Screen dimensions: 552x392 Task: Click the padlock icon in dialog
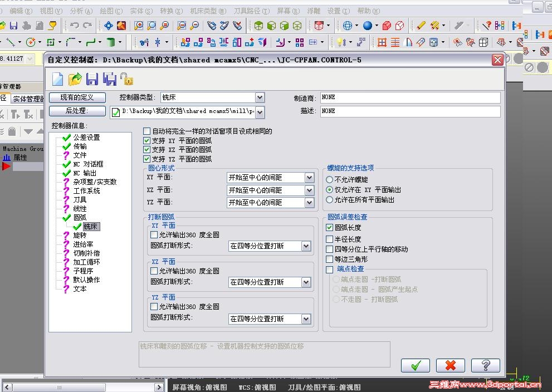click(126, 79)
